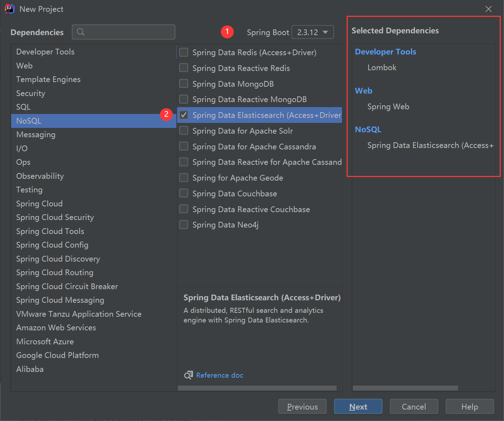Click the Next button
Screen dimensions: 504x421
358,407
